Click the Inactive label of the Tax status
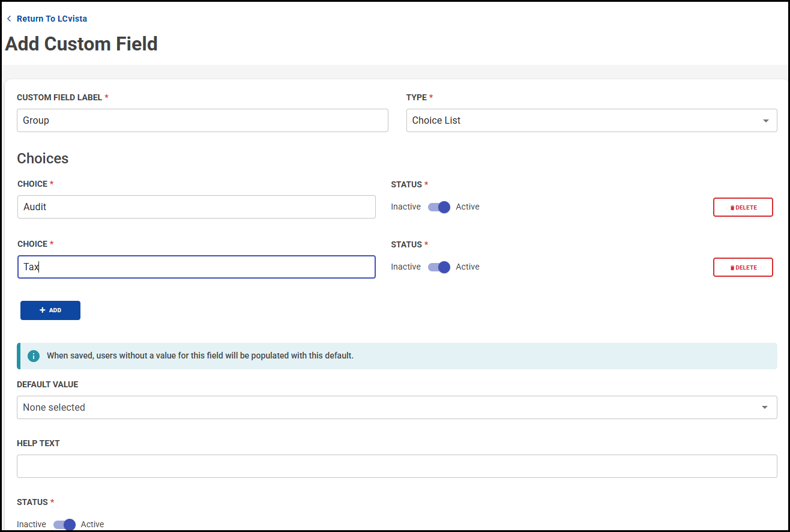 click(x=406, y=267)
